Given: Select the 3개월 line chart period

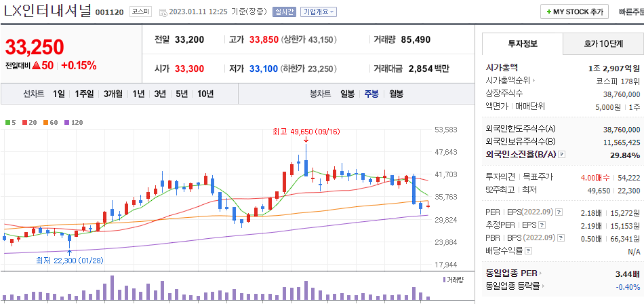Looking at the screenshot, I should coord(113,94).
